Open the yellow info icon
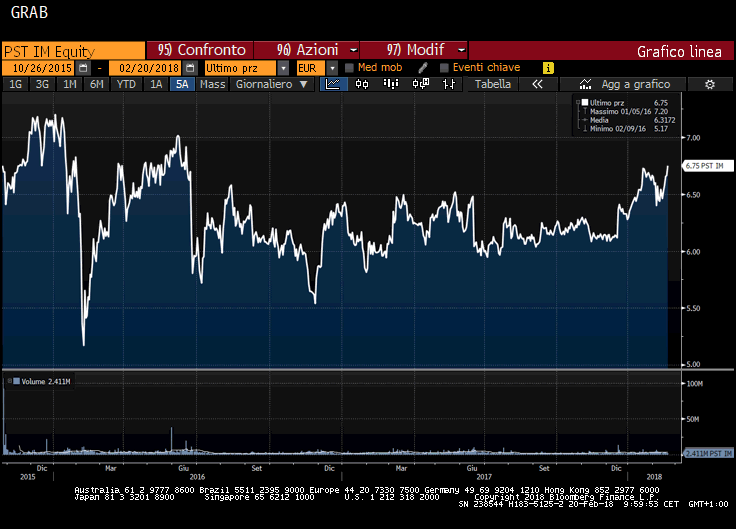This screenshot has height=529, width=736. click(x=548, y=68)
